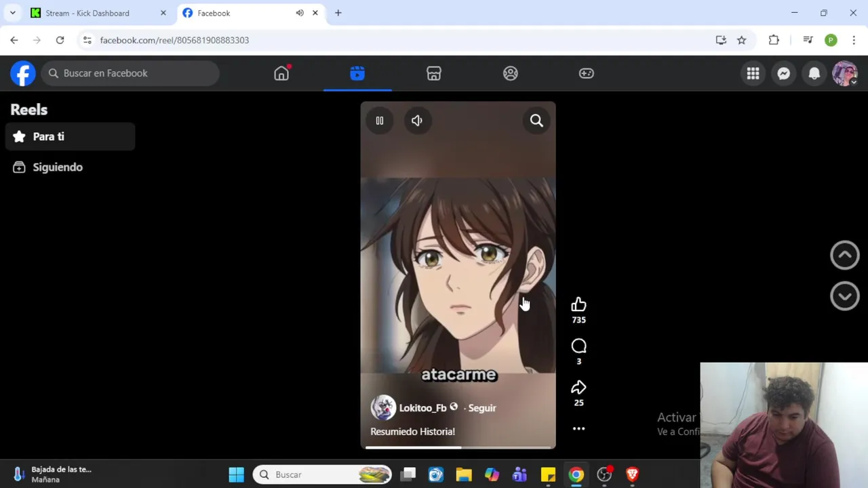This screenshot has width=868, height=488.
Task: Open Chrome media controls
Action: 808,40
